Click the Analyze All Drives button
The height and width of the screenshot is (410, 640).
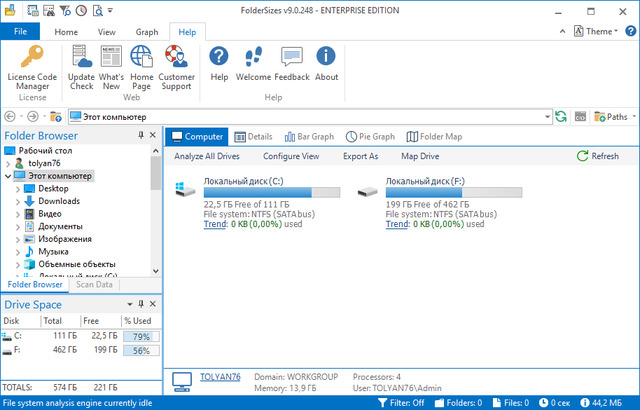click(x=207, y=156)
